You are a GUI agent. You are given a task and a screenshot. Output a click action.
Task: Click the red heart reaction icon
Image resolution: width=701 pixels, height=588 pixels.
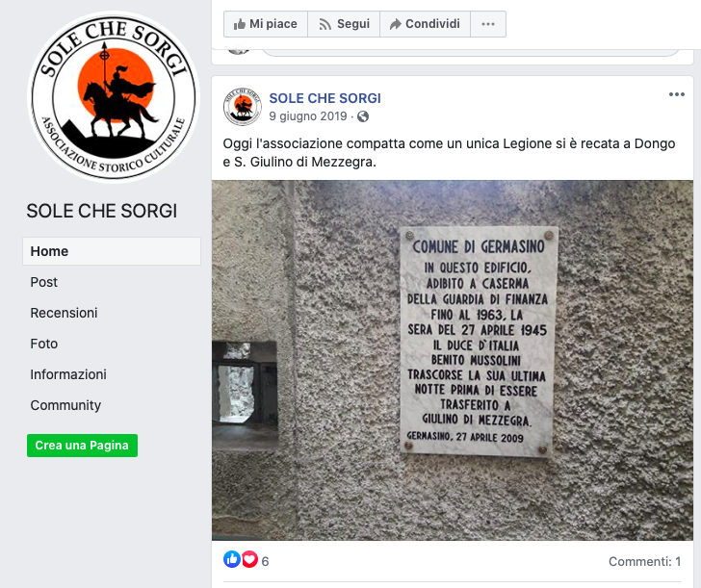tap(250, 559)
